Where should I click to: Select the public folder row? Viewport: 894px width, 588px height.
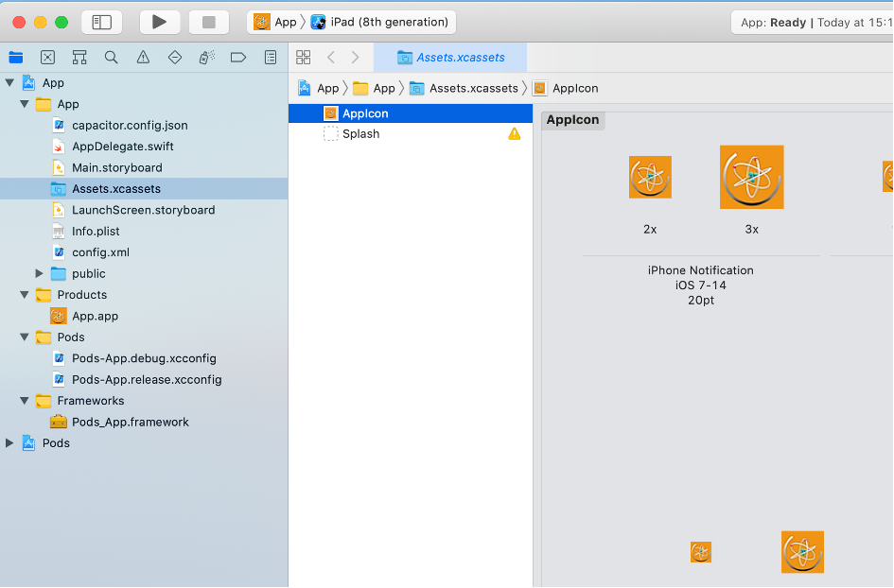144,273
